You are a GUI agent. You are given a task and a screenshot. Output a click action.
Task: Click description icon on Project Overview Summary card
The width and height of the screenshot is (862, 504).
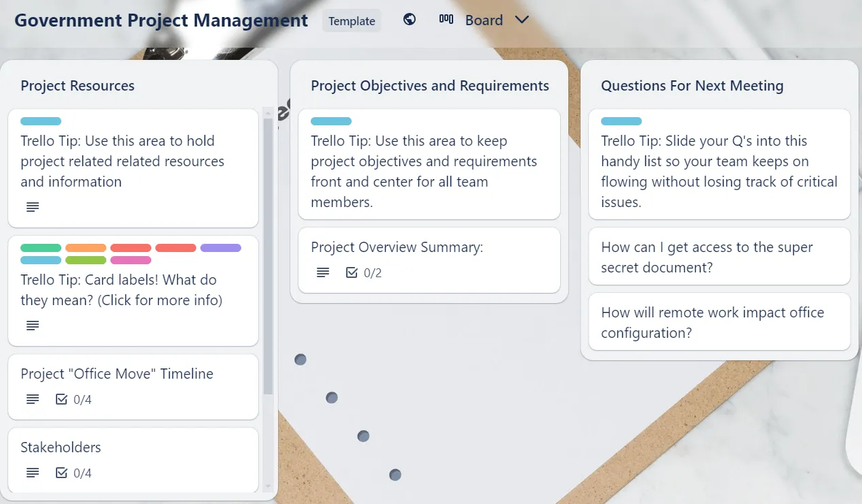[x=323, y=272]
